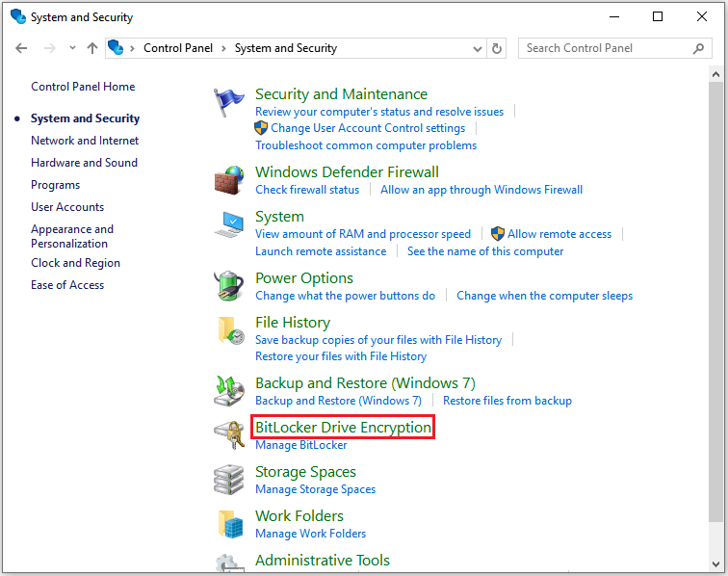Expand chevron before Control Panel breadcrumb
Screen dimensions: 728x576
click(x=132, y=48)
